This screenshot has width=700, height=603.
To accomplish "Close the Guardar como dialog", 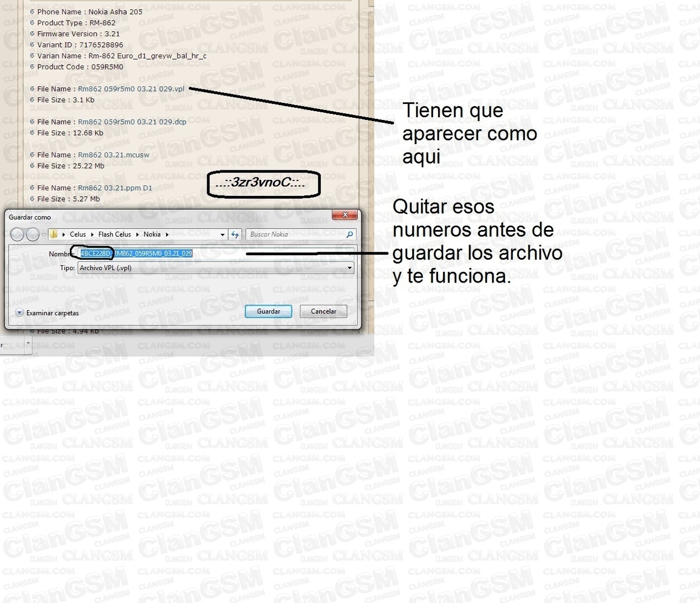I will pos(345,215).
